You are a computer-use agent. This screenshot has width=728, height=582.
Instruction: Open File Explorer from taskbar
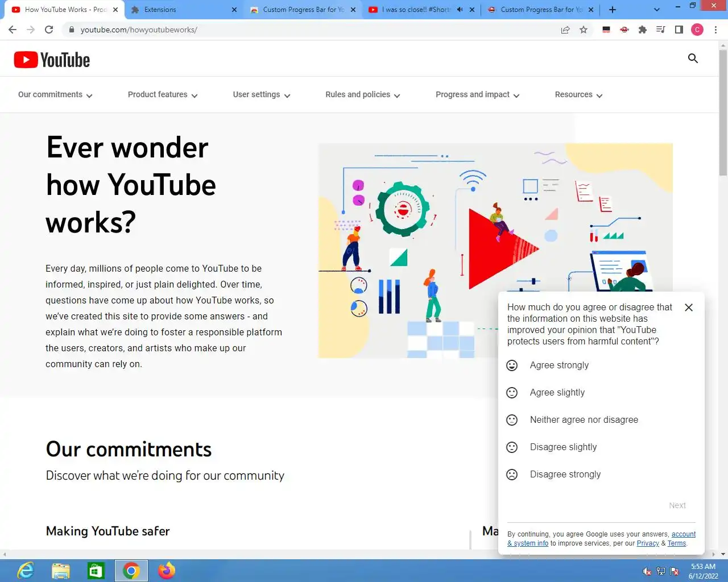pos(61,571)
